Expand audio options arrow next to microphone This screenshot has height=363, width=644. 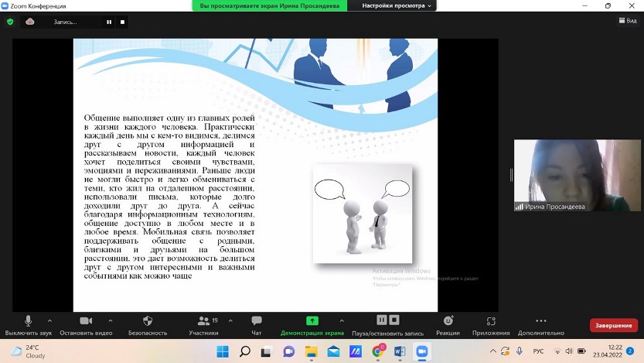pos(50,320)
